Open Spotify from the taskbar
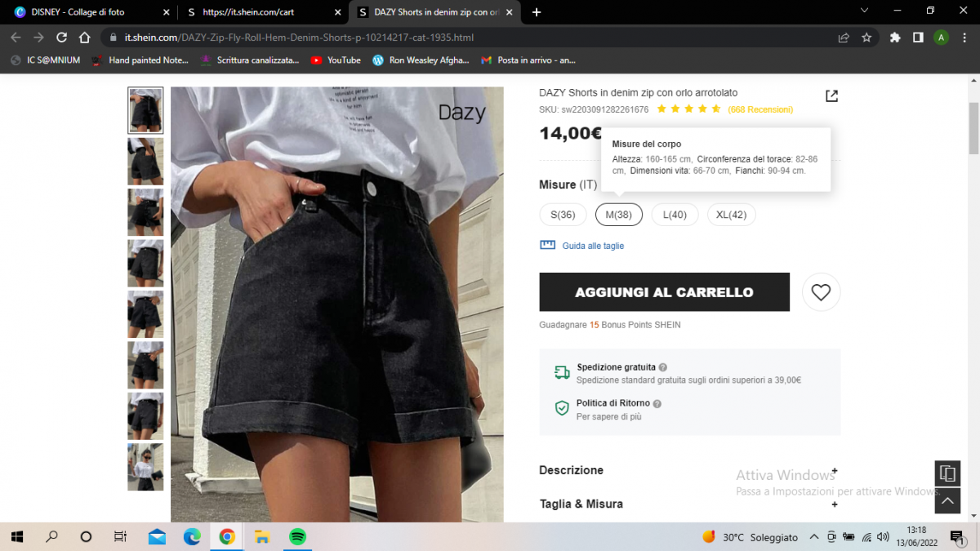Viewport: 980px width, 551px height. 297,537
